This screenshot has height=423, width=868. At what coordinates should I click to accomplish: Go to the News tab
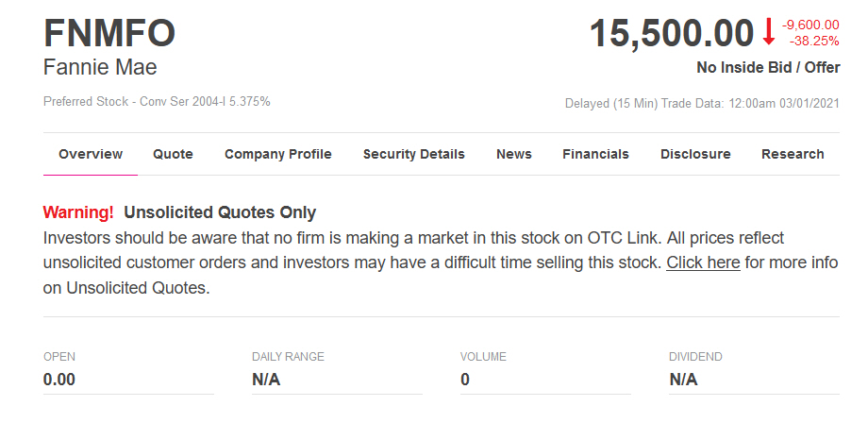point(514,154)
